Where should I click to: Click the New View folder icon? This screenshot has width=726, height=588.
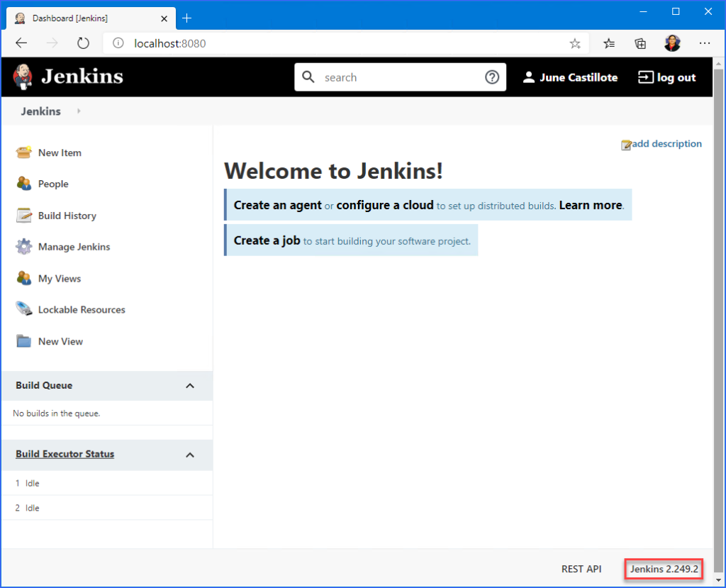coord(24,341)
